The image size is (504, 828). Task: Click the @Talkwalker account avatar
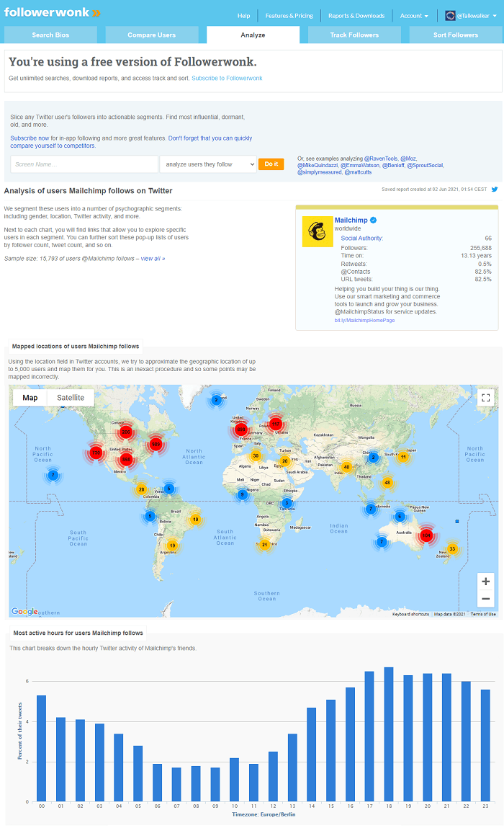pyautogui.click(x=450, y=16)
